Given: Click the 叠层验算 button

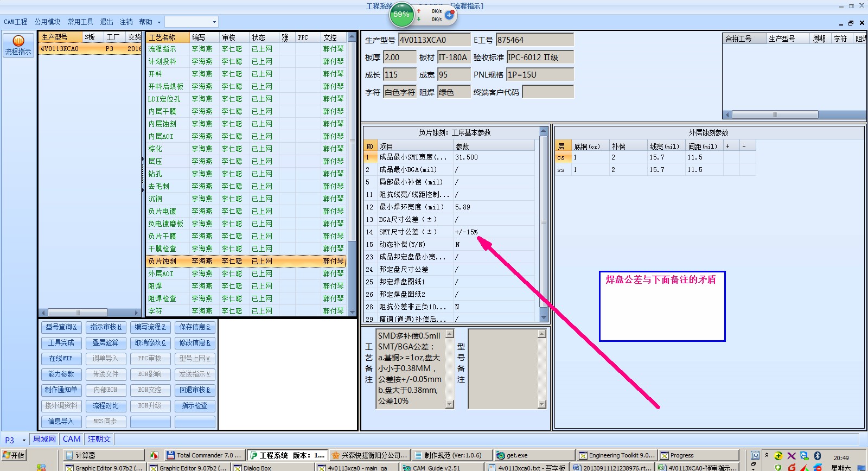Looking at the screenshot, I should point(106,342).
